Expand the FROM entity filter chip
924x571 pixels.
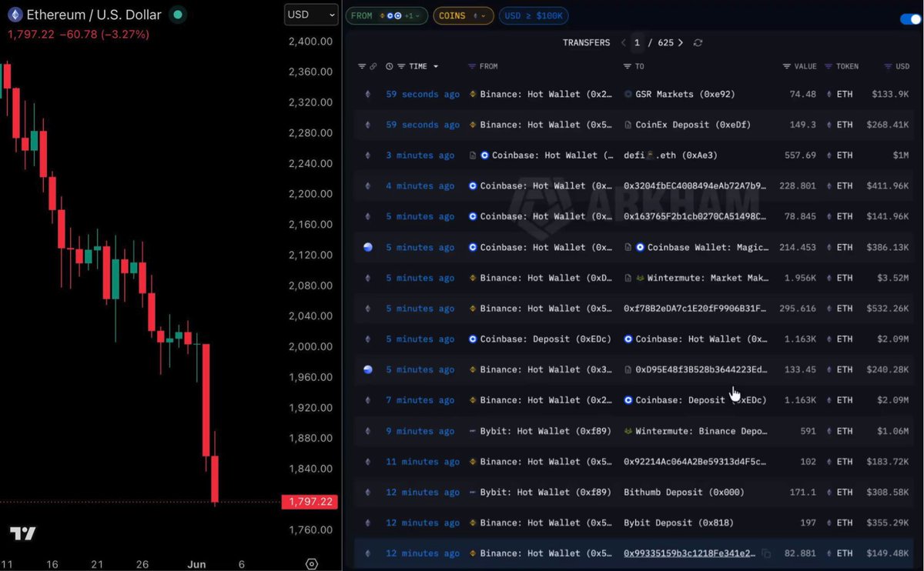(x=386, y=15)
